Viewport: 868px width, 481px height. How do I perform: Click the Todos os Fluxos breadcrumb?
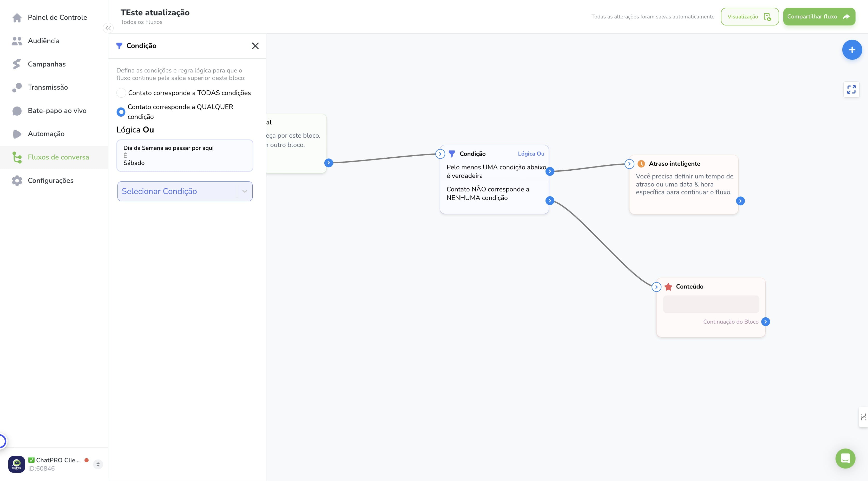point(142,22)
